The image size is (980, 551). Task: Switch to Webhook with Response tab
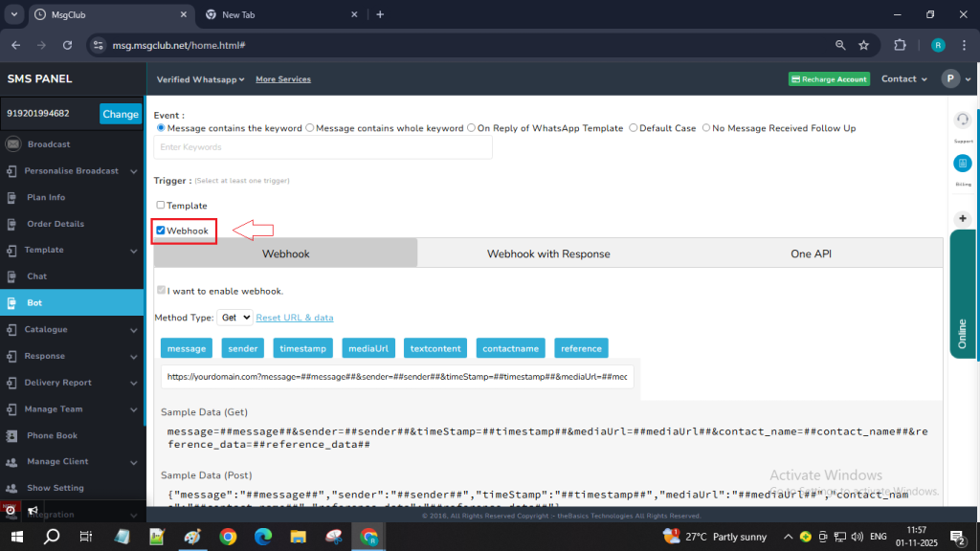(x=548, y=253)
